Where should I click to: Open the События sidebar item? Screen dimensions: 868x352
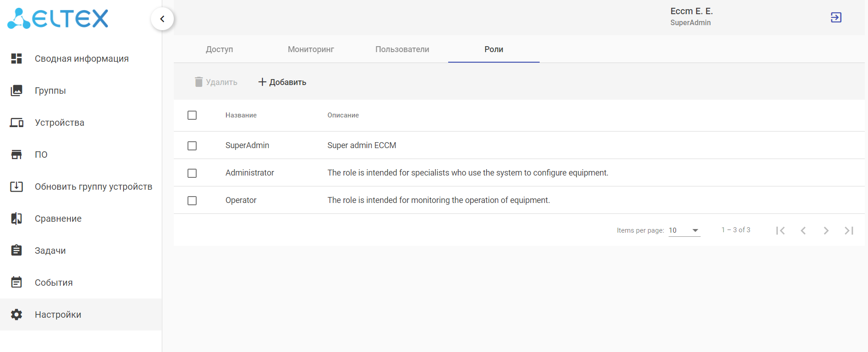click(54, 283)
